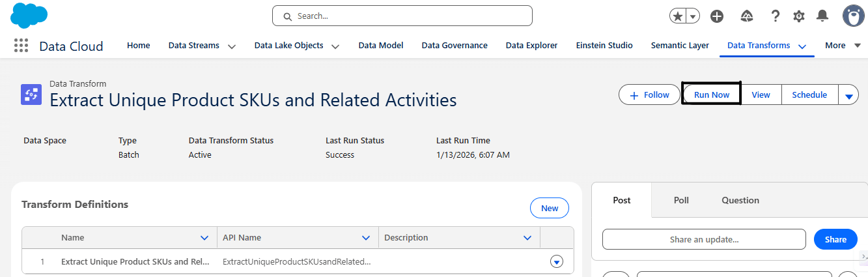Open the App Launcher grid icon
868x277 pixels.
click(21, 46)
